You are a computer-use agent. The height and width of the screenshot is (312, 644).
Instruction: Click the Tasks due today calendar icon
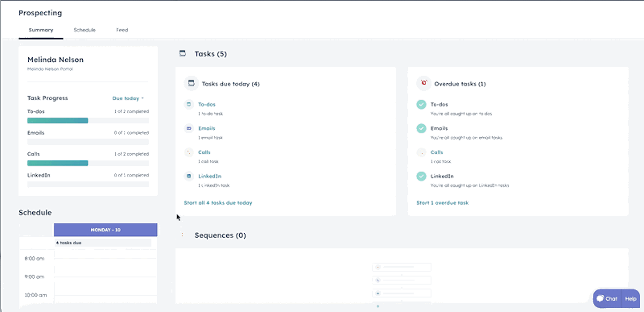click(191, 84)
